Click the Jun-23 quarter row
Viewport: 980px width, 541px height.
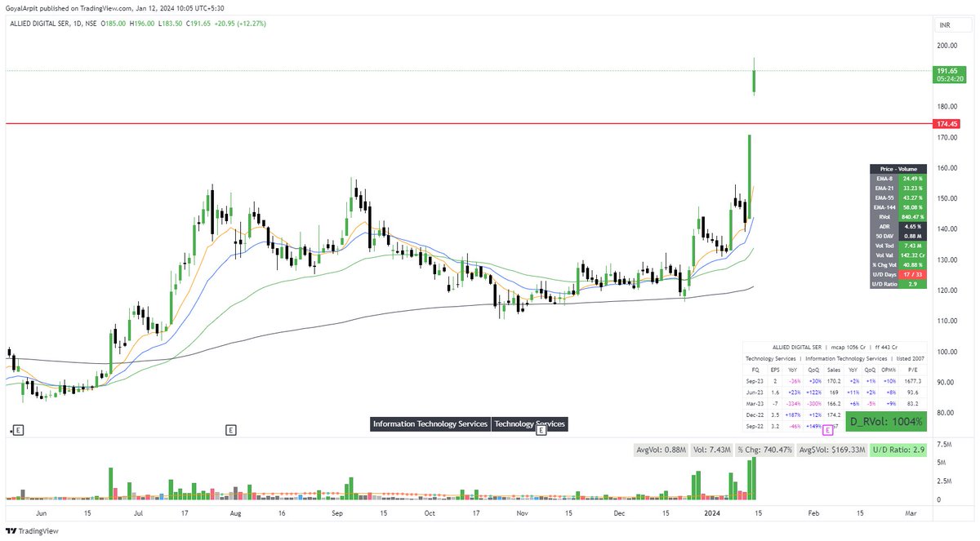835,392
